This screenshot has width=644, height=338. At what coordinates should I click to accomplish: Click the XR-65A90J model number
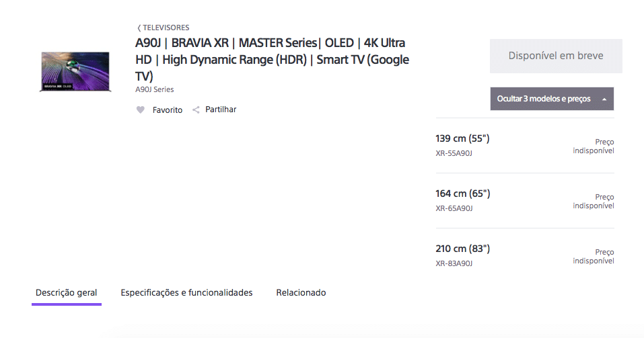[x=454, y=208]
